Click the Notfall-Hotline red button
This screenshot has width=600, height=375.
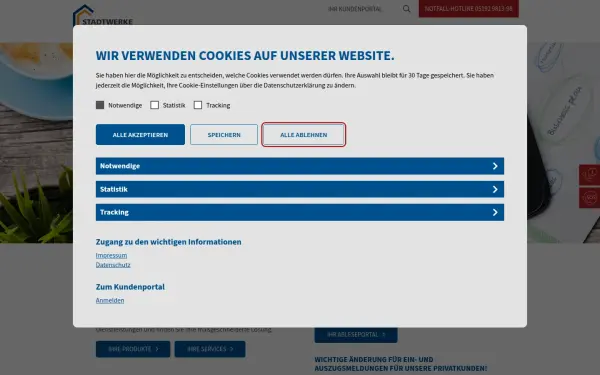[x=469, y=8]
